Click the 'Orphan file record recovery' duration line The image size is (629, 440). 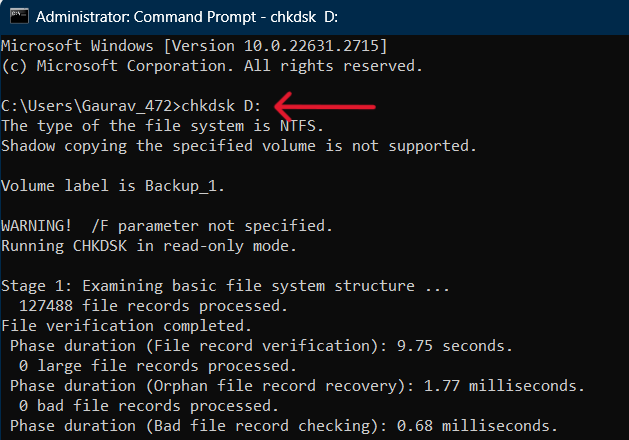[x=297, y=386]
